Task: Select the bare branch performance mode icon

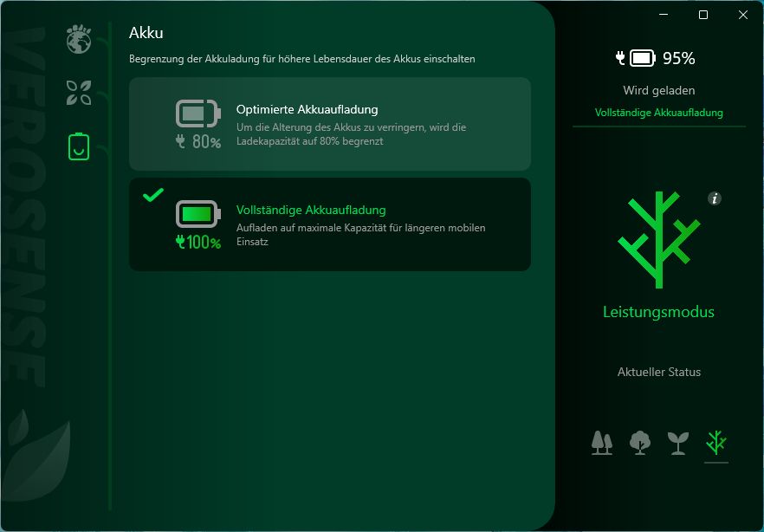Action: pos(715,443)
